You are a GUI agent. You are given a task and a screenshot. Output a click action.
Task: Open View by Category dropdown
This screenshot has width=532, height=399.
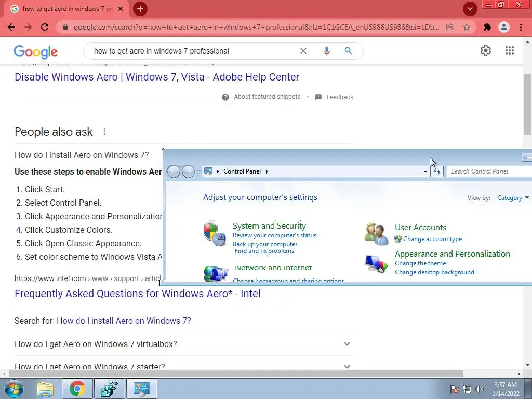tap(513, 198)
